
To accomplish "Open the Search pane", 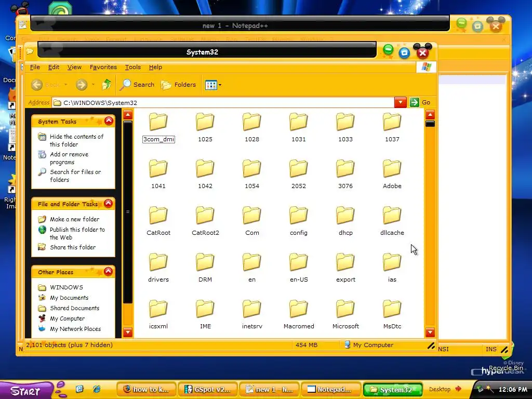I will pos(137,85).
